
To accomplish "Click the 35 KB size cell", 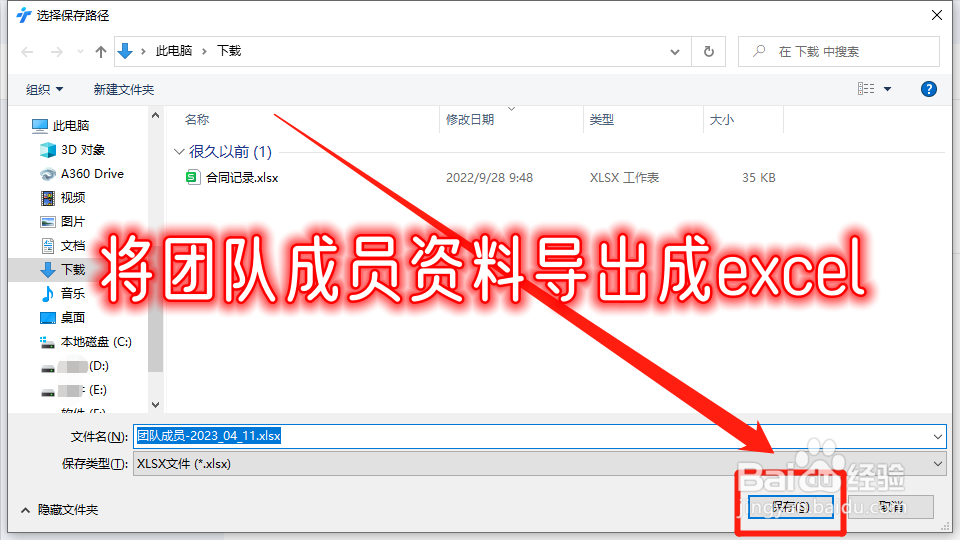I will tap(759, 178).
